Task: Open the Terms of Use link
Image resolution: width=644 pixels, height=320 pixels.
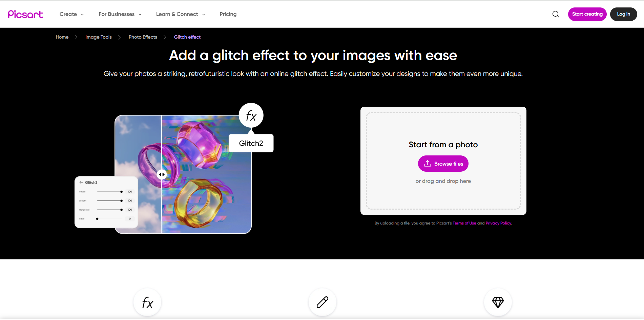Action: (464, 223)
